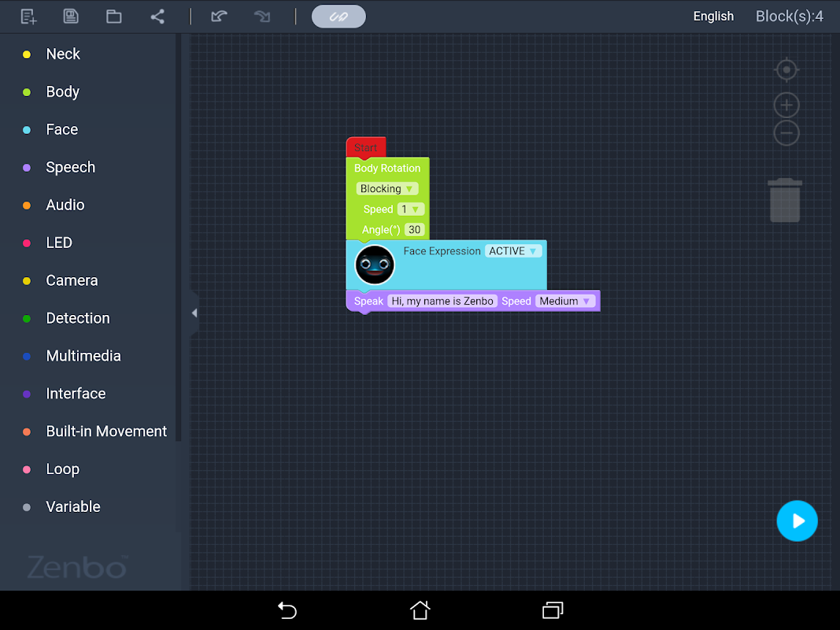Toggle the robot link connection button
This screenshot has height=630, width=840.
point(339,17)
